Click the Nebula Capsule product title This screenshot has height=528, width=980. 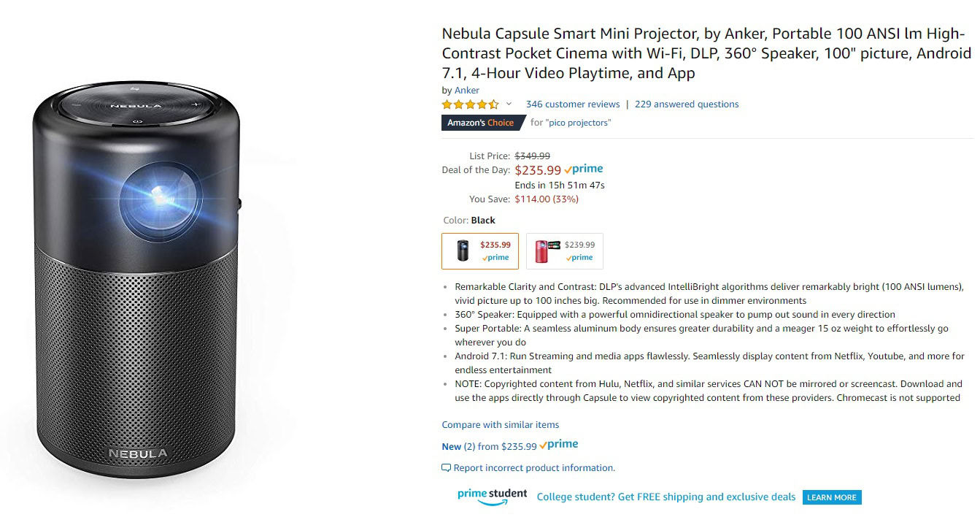coord(706,53)
